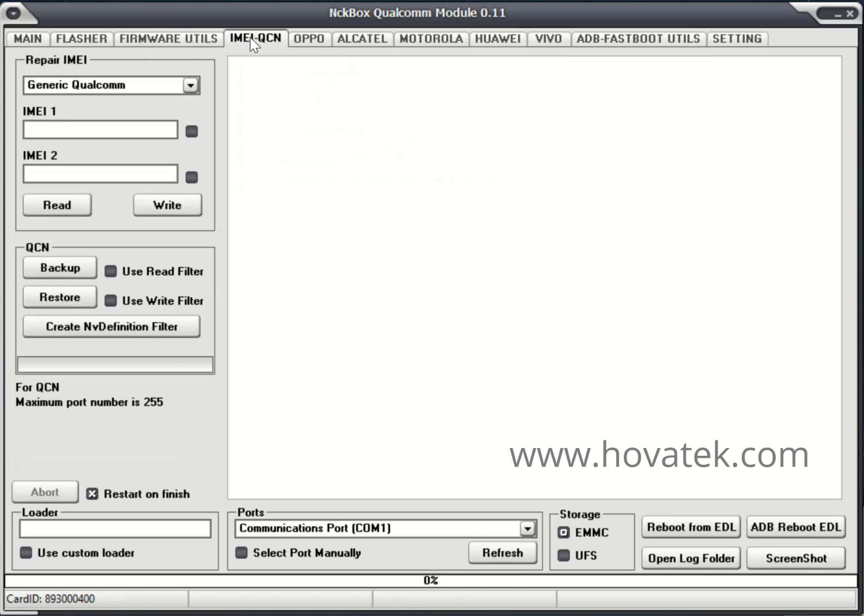Image resolution: width=864 pixels, height=616 pixels.
Task: Switch to the MAIN tab
Action: click(28, 39)
